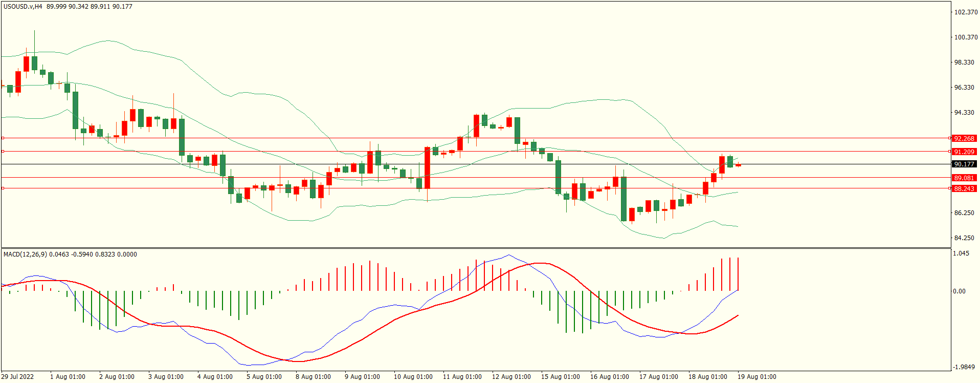Viewport: 980px width, 383px height.
Task: Click the 29 Jul 2022 date label
Action: (x=17, y=377)
